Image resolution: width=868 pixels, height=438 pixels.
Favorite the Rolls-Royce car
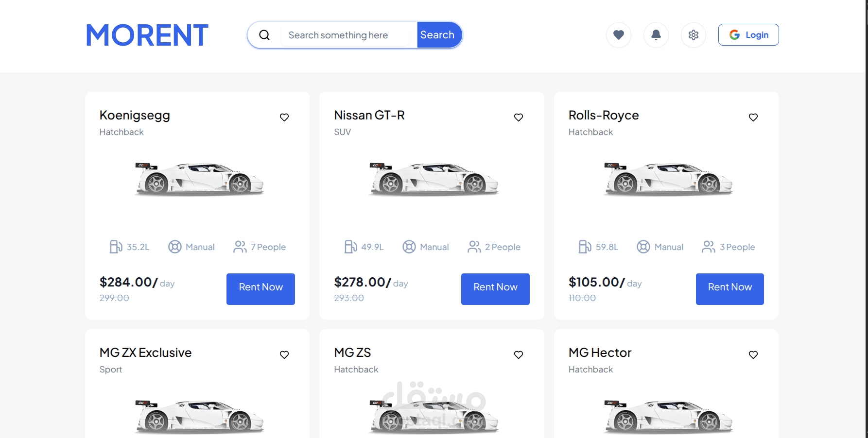pyautogui.click(x=753, y=118)
